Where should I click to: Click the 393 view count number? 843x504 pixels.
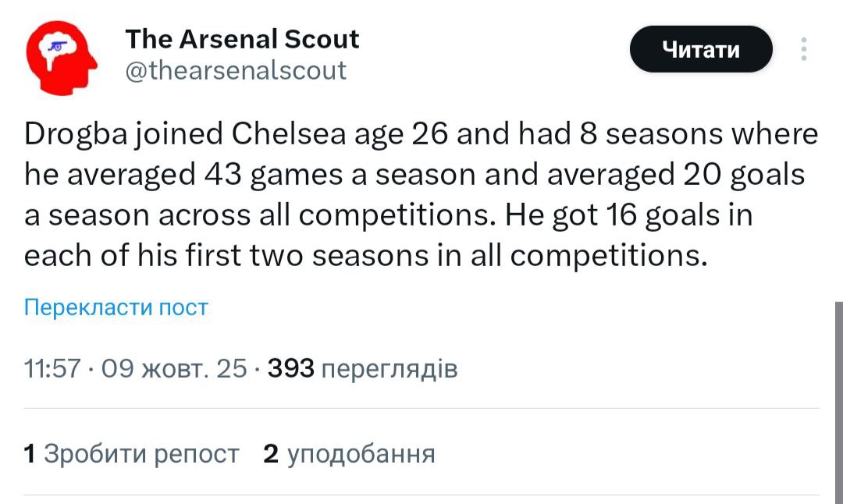pyautogui.click(x=290, y=368)
